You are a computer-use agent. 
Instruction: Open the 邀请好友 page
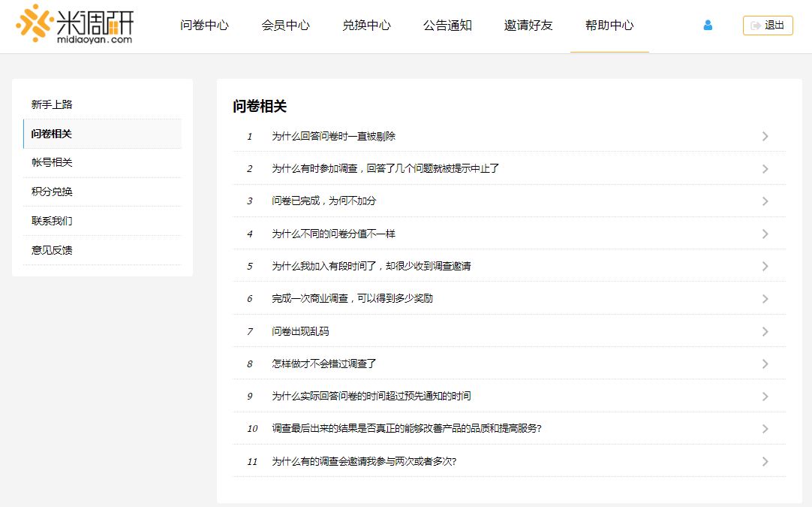pyautogui.click(x=528, y=26)
